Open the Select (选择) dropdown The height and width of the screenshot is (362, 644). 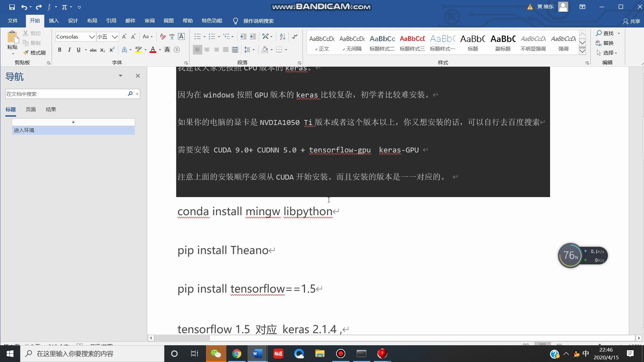point(607,53)
